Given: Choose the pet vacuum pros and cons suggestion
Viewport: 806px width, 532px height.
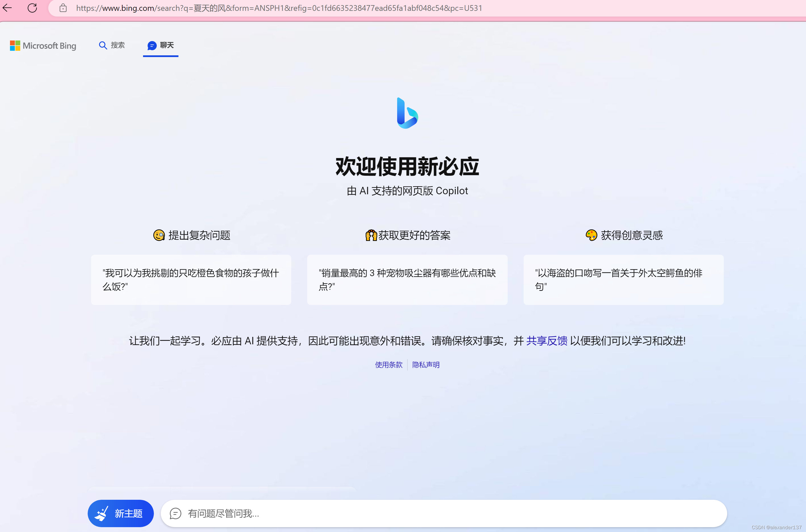Looking at the screenshot, I should click(407, 280).
